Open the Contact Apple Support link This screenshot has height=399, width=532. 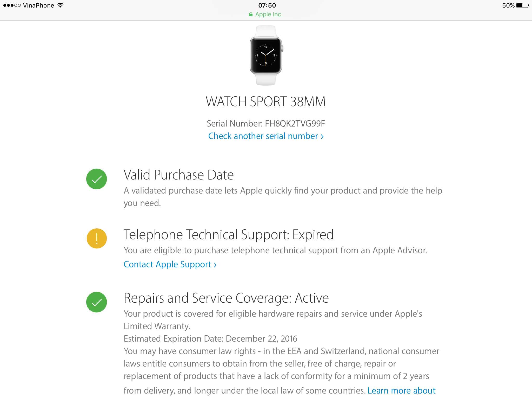[x=170, y=264]
